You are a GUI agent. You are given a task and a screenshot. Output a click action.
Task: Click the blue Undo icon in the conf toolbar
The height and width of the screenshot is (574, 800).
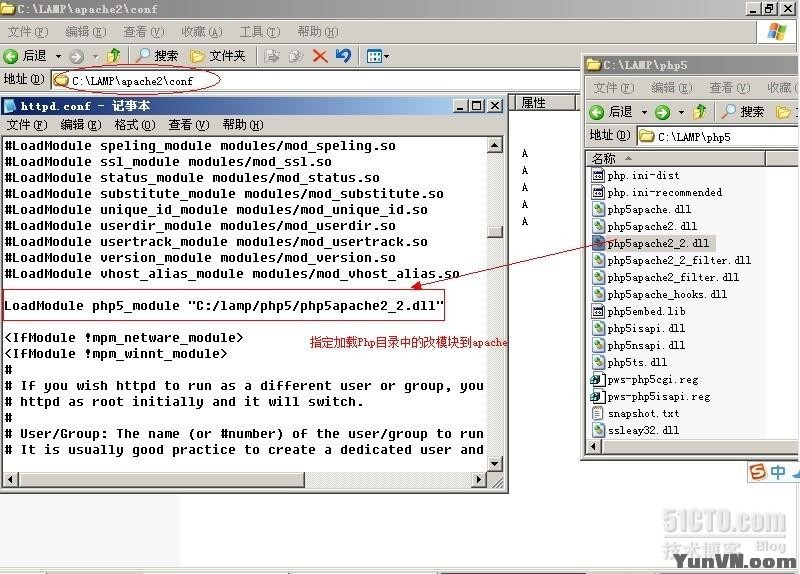[x=343, y=56]
